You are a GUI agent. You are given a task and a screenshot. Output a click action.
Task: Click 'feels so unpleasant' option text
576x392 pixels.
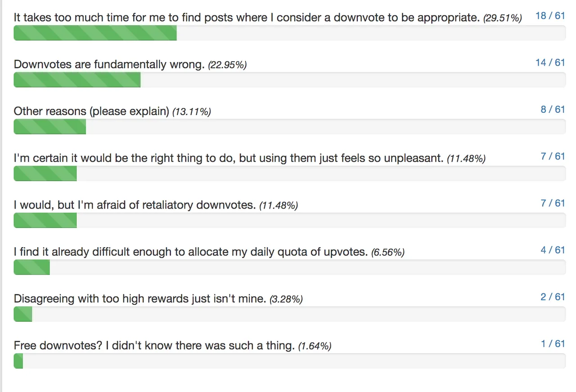pos(229,158)
